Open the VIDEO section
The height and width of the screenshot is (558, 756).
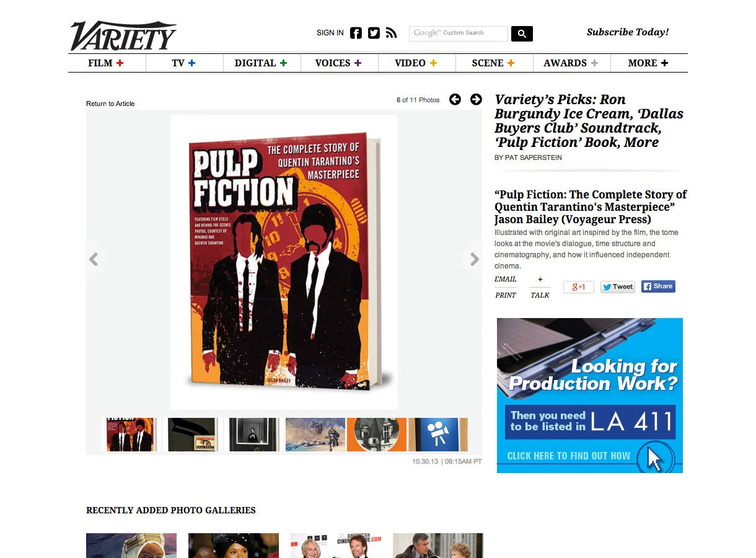(410, 63)
